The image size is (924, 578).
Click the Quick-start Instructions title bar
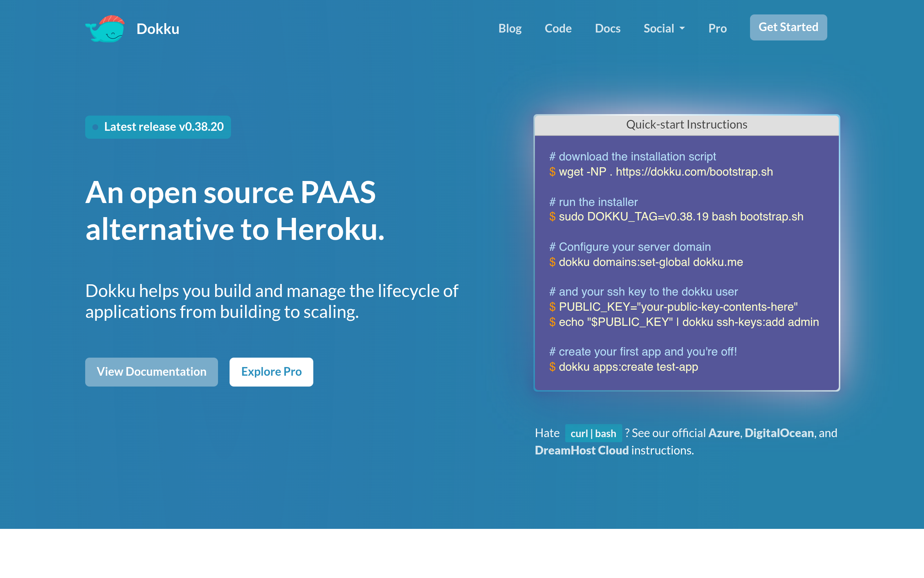[687, 125]
